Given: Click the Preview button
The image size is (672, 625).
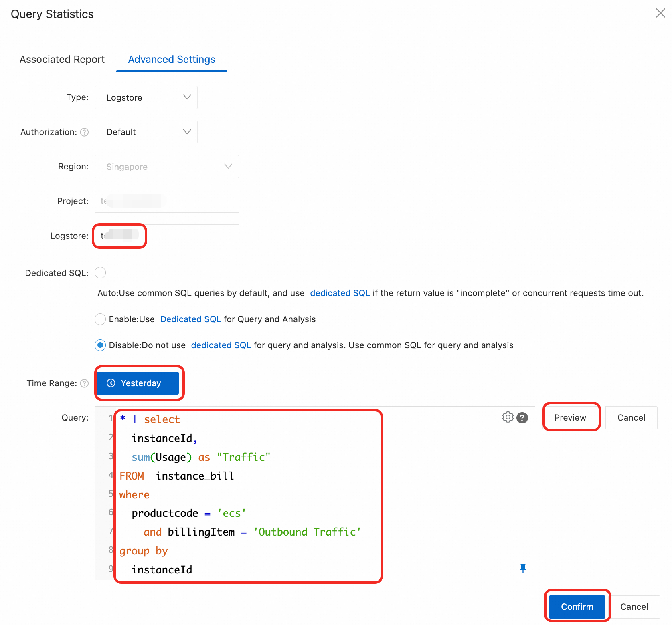Looking at the screenshot, I should pos(570,417).
